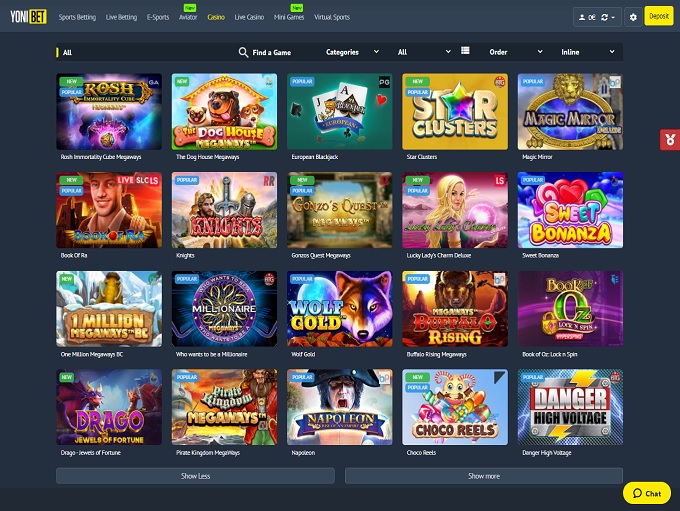The width and height of the screenshot is (680, 511).
Task: Open Mini Games section
Action: 289,17
